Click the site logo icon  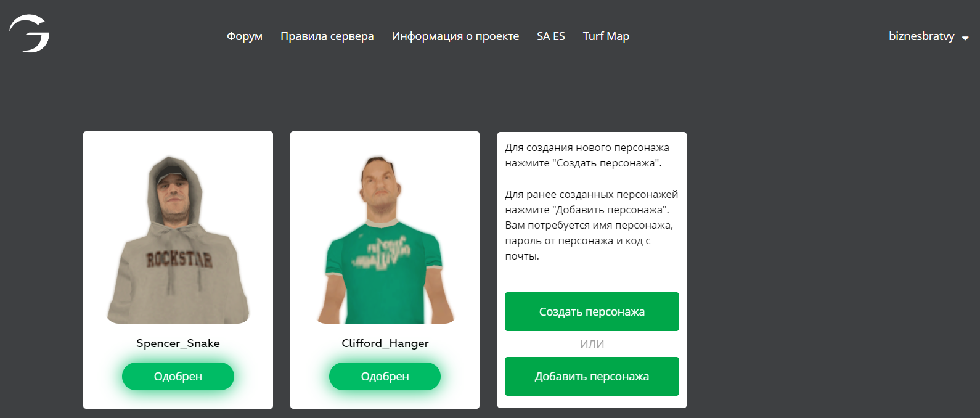point(29,34)
